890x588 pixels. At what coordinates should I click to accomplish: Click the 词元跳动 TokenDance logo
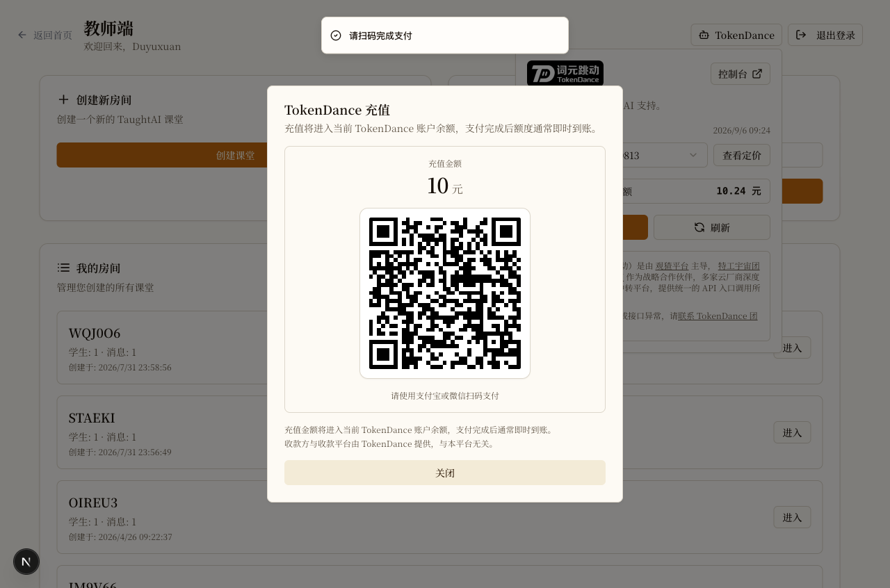click(565, 74)
